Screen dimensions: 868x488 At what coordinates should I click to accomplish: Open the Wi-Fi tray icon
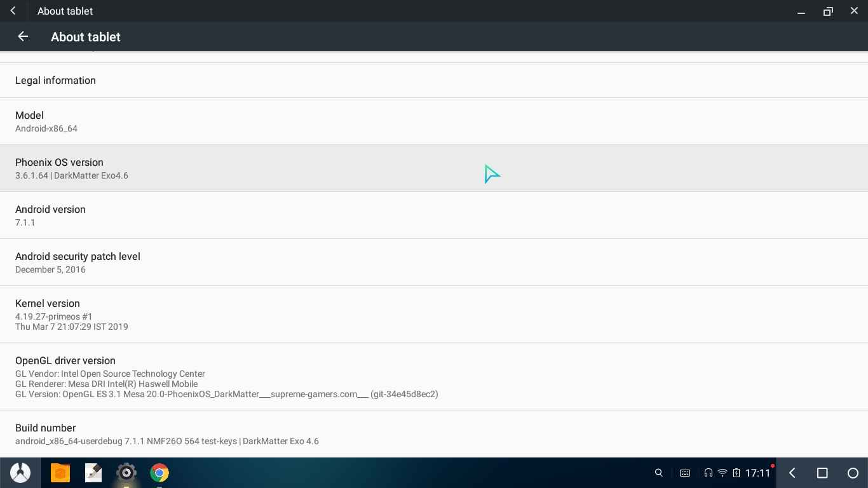pos(722,473)
